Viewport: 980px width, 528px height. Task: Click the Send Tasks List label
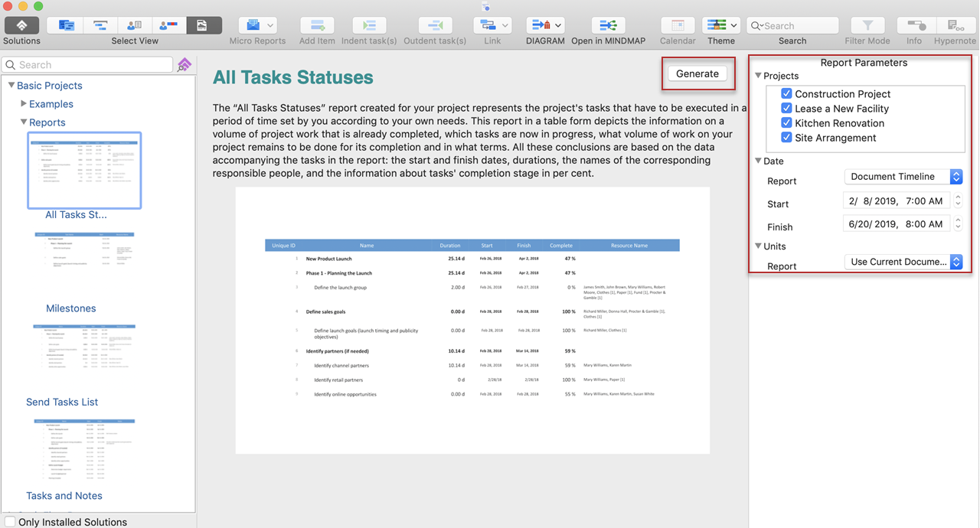62,402
